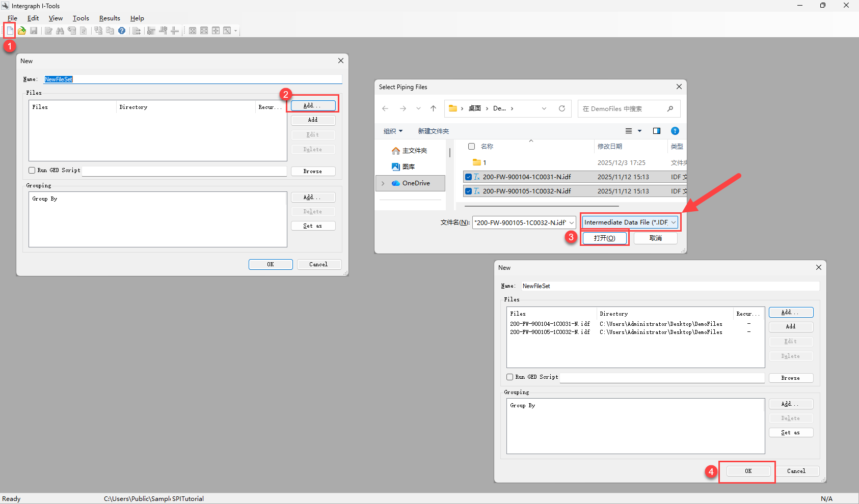Toggle the preview pane icon in file dialog

tap(657, 131)
